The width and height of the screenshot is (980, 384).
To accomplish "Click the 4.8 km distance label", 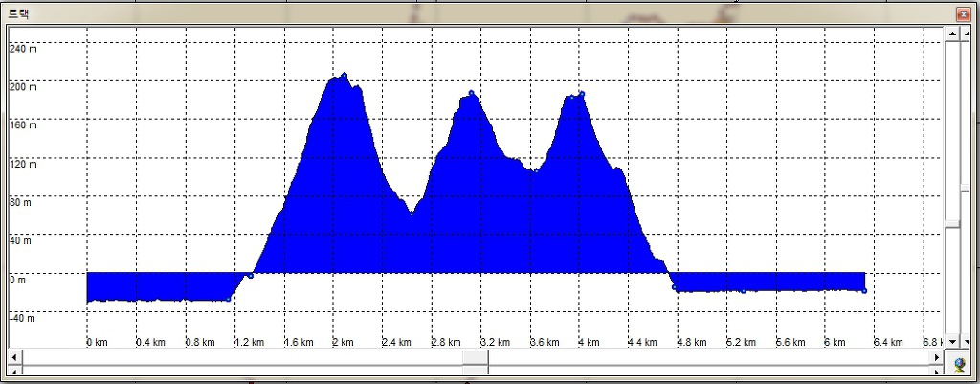I will pos(692,342).
